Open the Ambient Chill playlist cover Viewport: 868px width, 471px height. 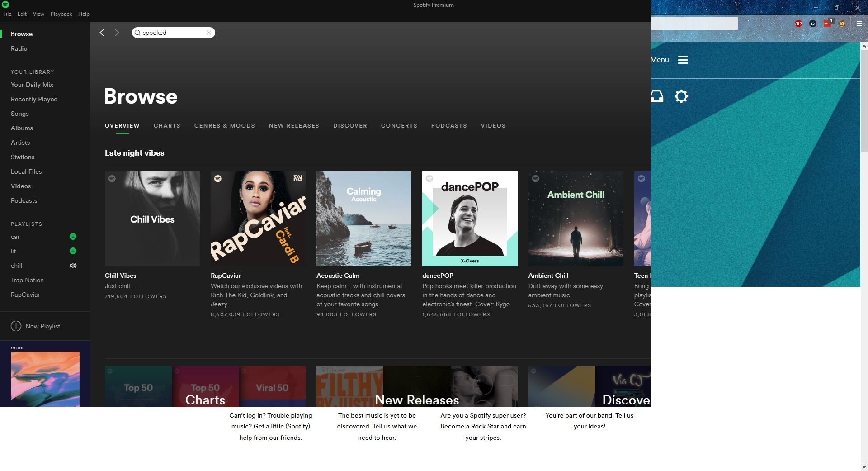[576, 219]
